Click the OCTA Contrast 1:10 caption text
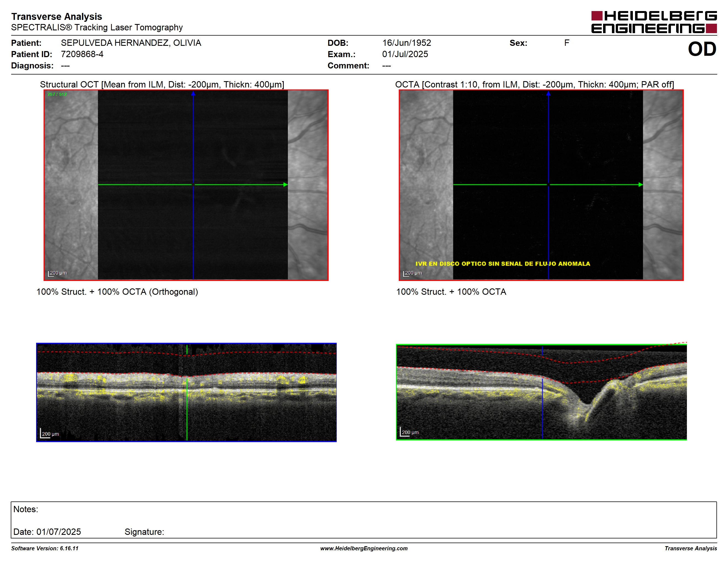Screen dimensions: 728x563 pos(534,84)
